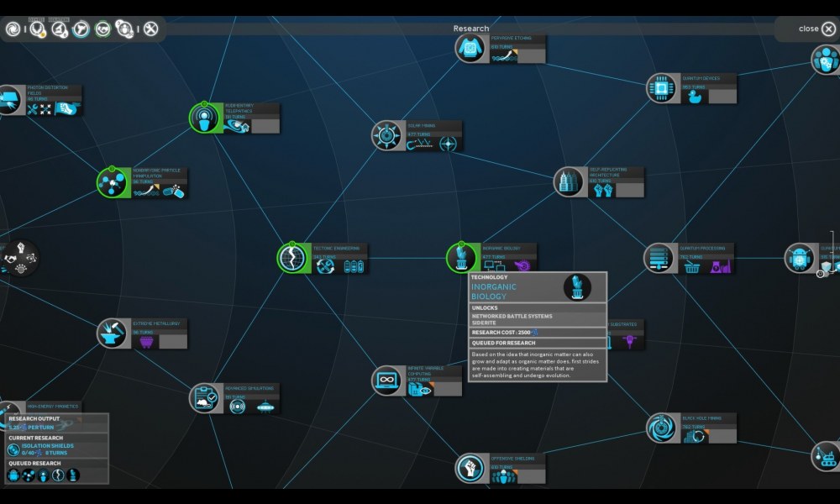Click the purple factory unlock in Quantum Processing
Screen dimensions: 840x504
coord(721,266)
